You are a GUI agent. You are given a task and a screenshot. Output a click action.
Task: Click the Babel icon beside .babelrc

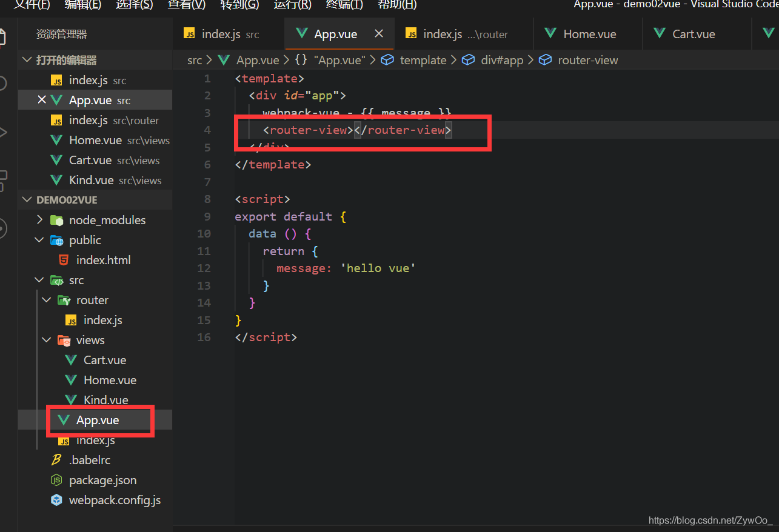click(56, 460)
